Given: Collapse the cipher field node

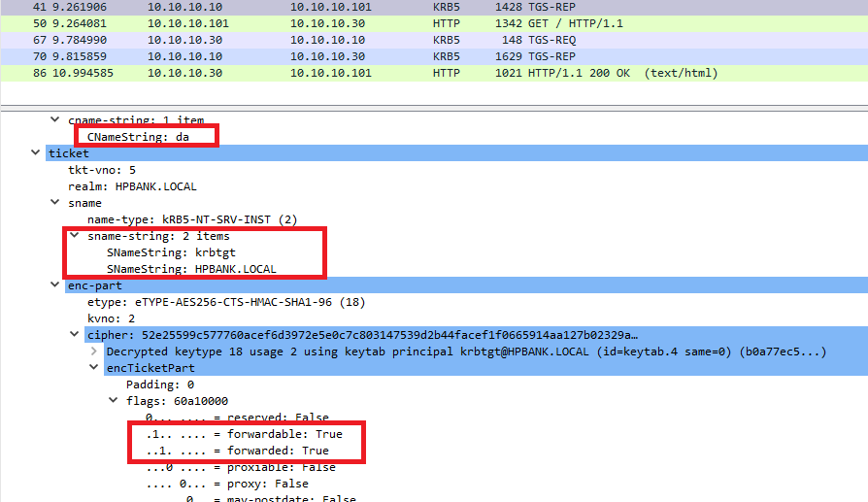Looking at the screenshot, I should click(x=74, y=335).
